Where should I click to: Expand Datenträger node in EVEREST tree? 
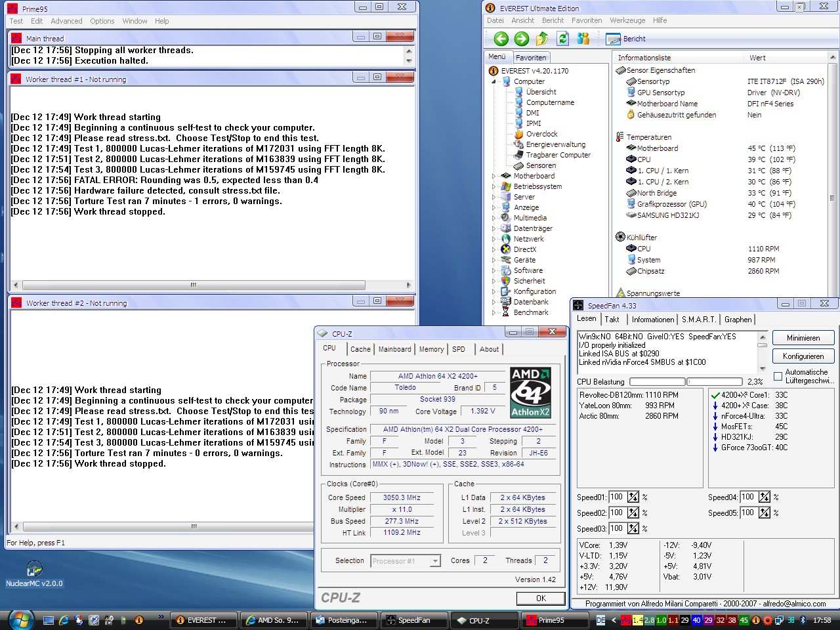[x=494, y=228]
